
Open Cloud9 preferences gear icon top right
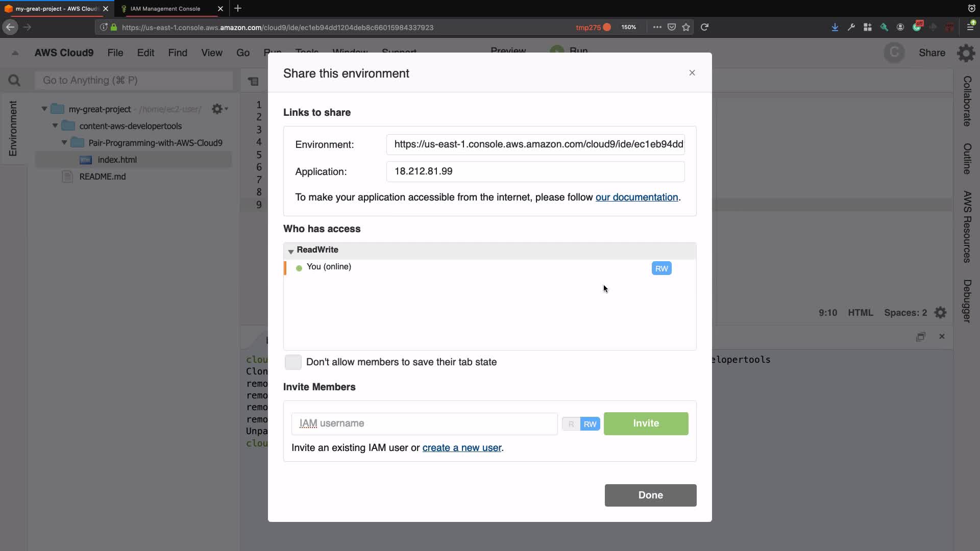point(966,53)
